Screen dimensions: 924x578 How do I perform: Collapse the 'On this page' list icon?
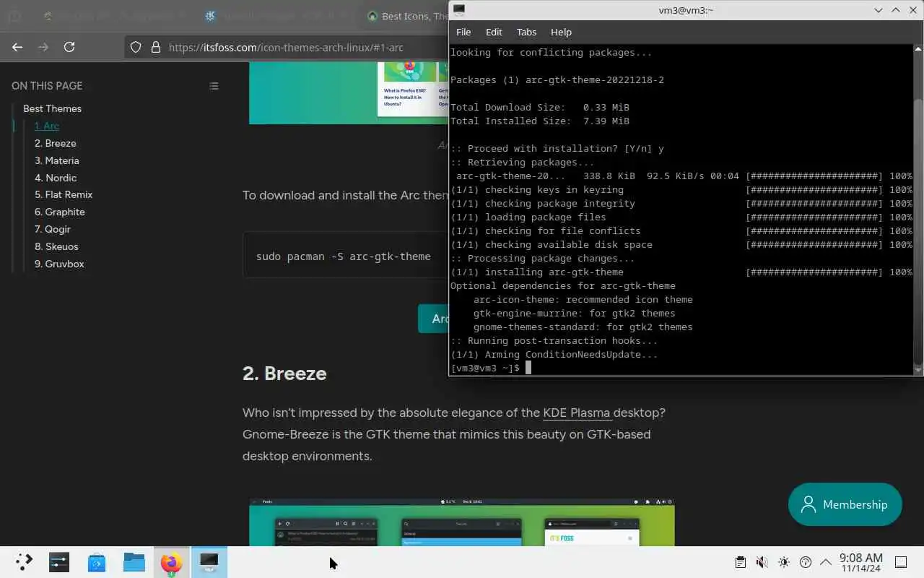coord(214,86)
